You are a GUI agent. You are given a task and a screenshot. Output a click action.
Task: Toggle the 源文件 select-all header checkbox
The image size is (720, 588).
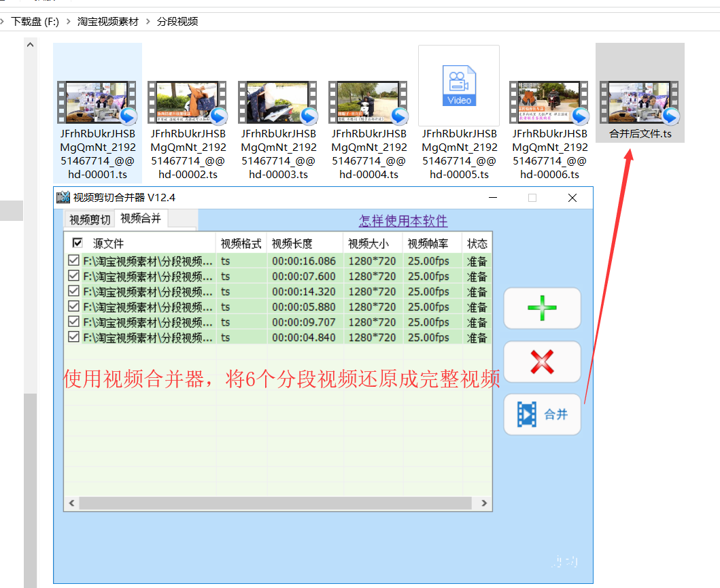pyautogui.click(x=78, y=243)
